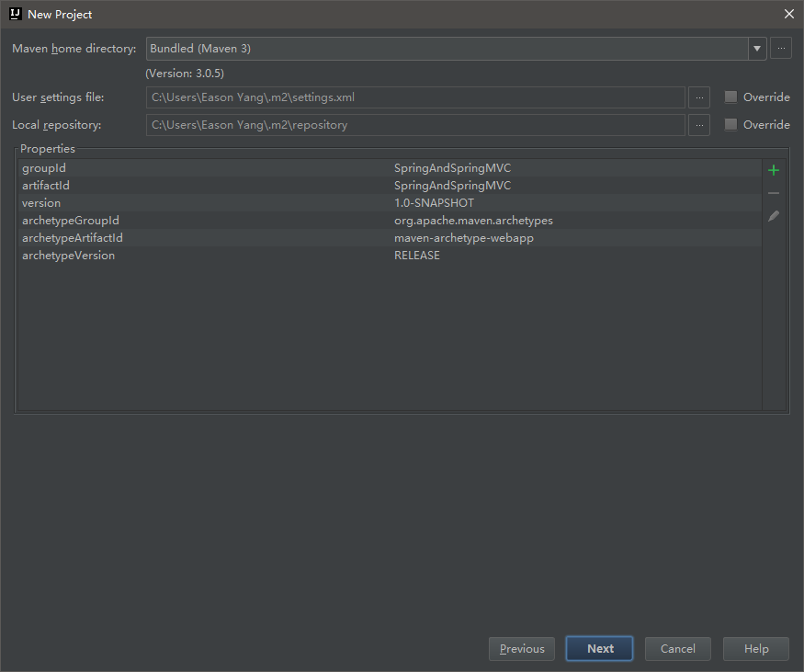The width and height of the screenshot is (804, 672).
Task: Select the version property row
Action: 391,203
